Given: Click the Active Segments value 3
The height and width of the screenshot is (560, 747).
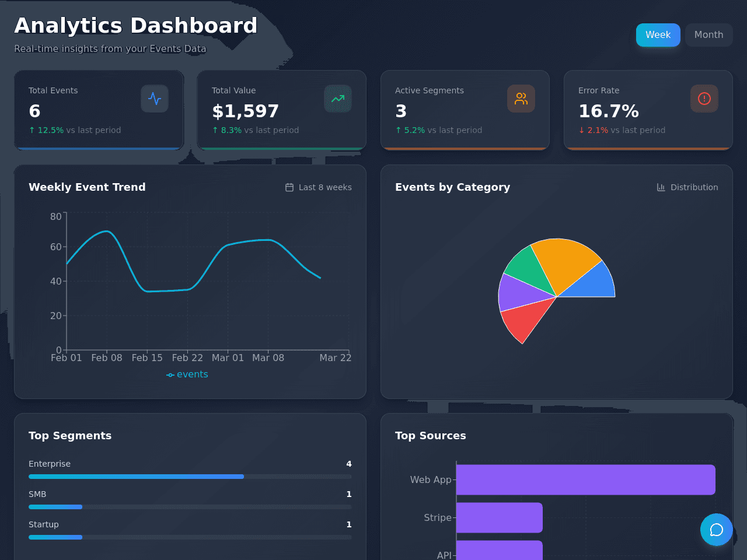Looking at the screenshot, I should 401,111.
